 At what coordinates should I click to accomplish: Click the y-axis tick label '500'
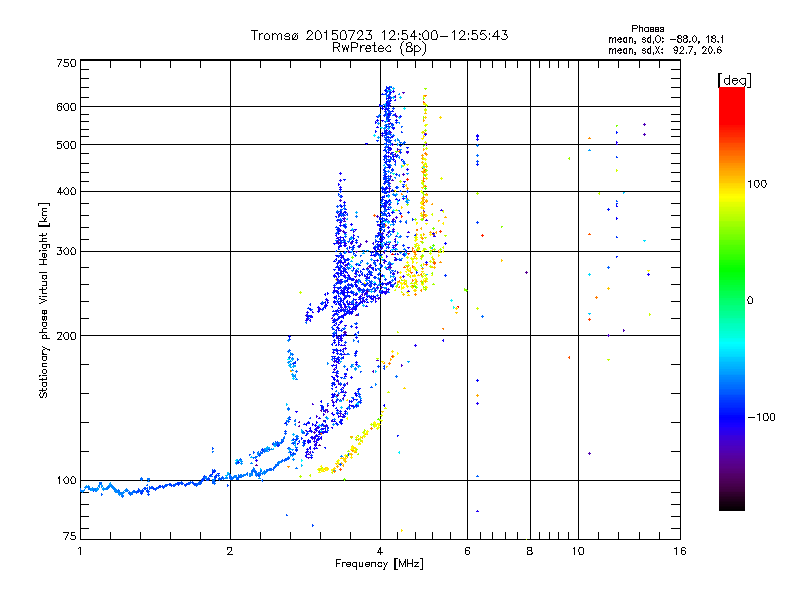pos(67,145)
